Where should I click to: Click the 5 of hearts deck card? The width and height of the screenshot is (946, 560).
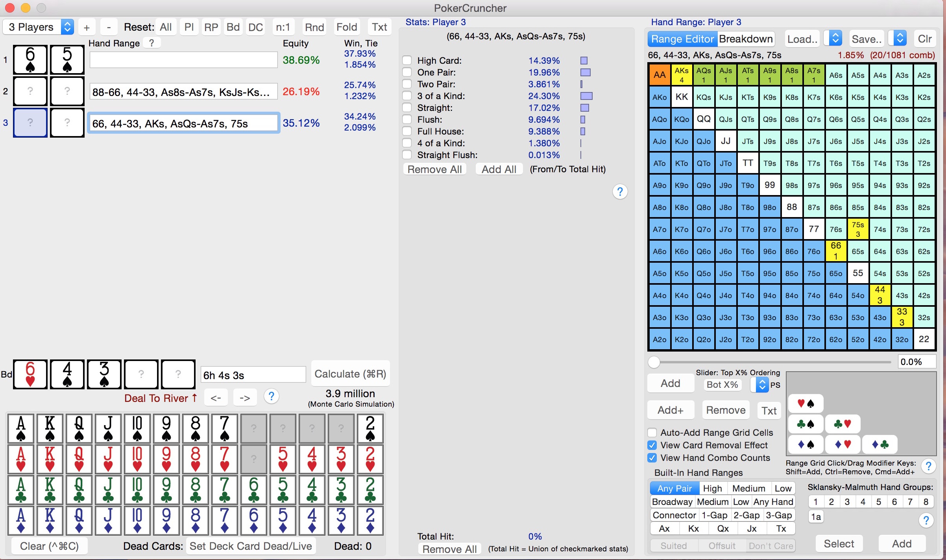[283, 459]
